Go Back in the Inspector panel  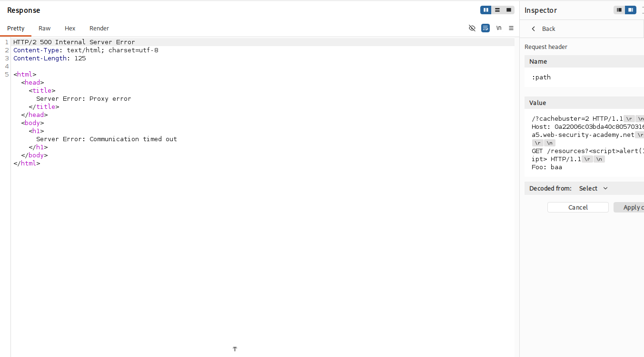point(548,29)
